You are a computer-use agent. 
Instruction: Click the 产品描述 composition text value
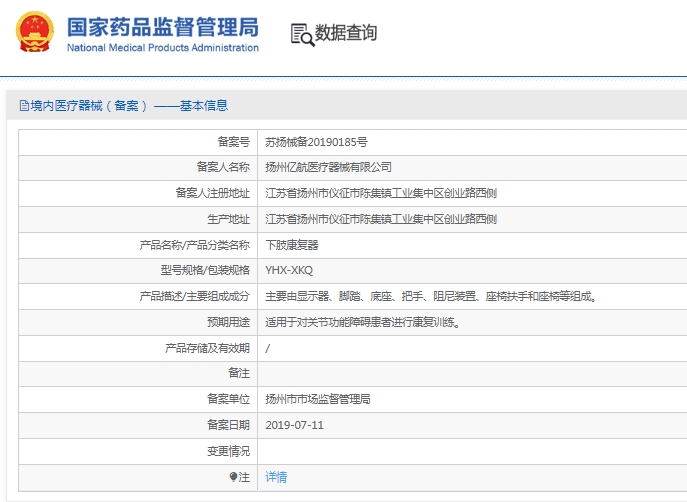431,297
